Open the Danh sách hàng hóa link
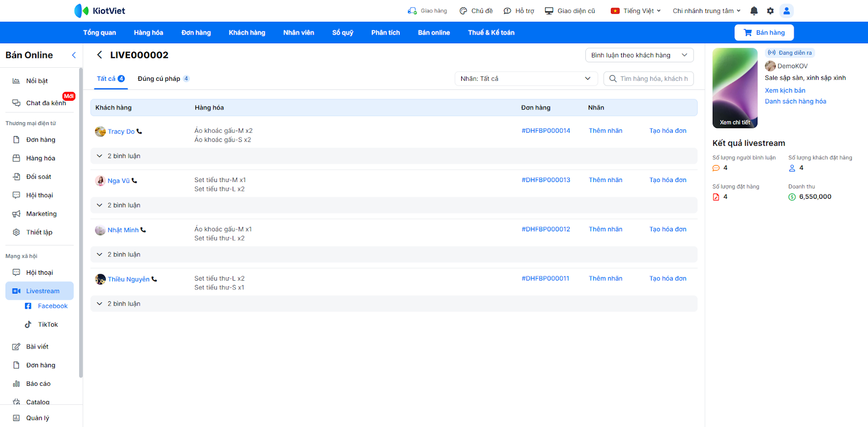The image size is (868, 427). point(795,101)
